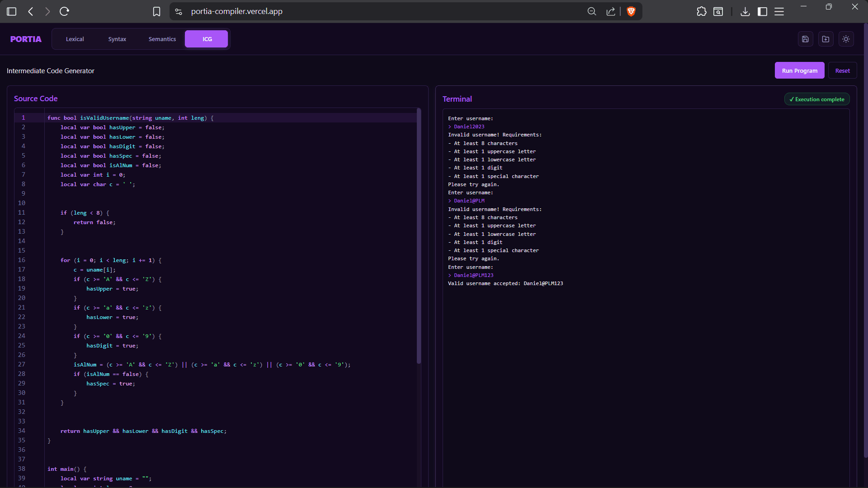Click the 'return hasUpper && hasLower' line

(x=143, y=431)
